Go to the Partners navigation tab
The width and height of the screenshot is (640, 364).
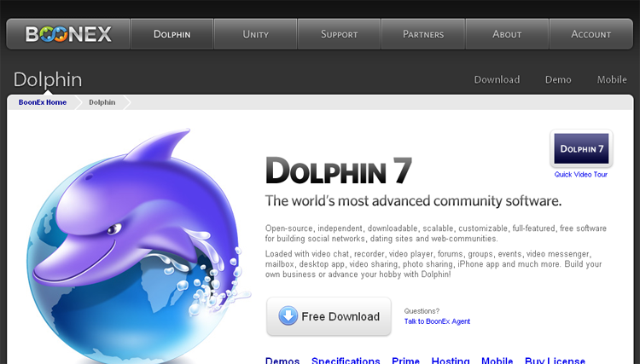click(x=423, y=34)
